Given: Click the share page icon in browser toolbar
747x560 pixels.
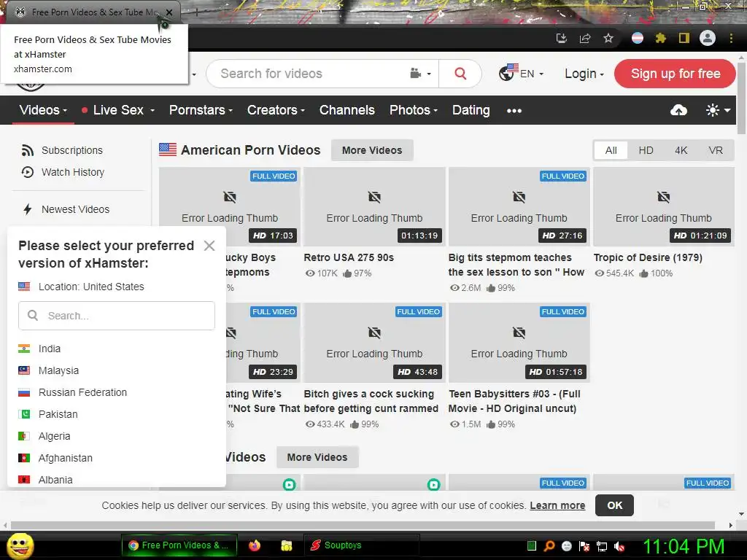Looking at the screenshot, I should pos(585,38).
